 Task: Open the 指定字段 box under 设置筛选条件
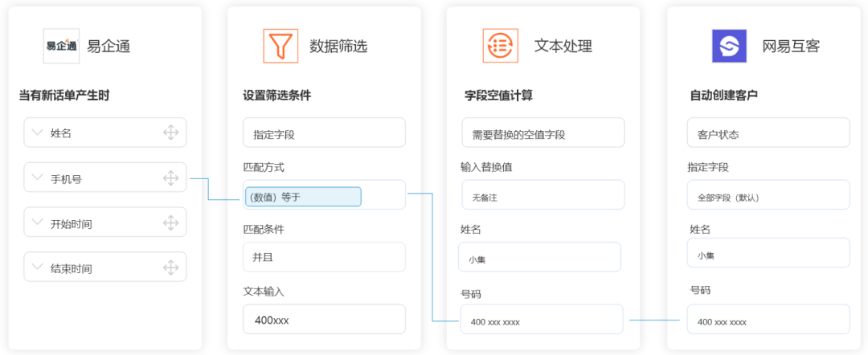[324, 133]
